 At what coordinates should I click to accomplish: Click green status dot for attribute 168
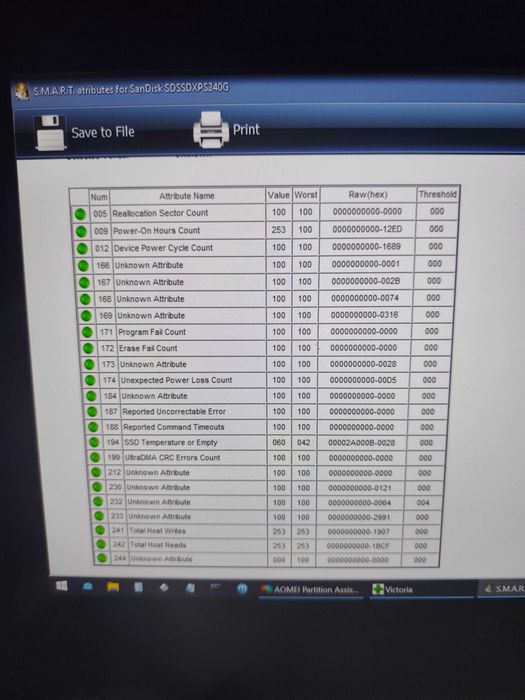click(x=85, y=299)
